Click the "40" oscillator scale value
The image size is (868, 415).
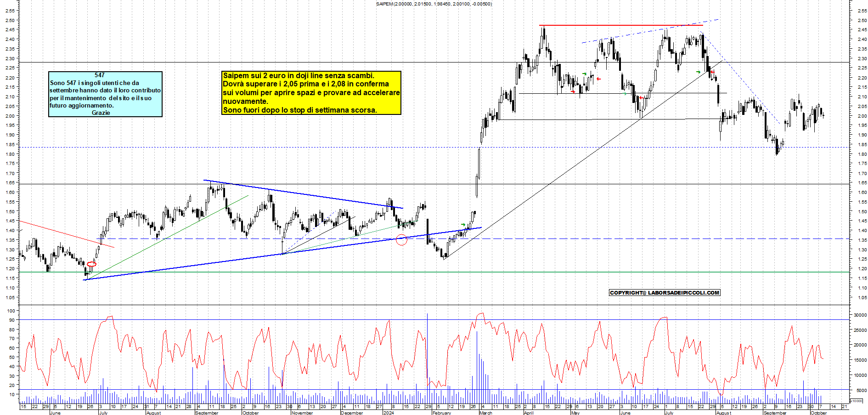12,367
